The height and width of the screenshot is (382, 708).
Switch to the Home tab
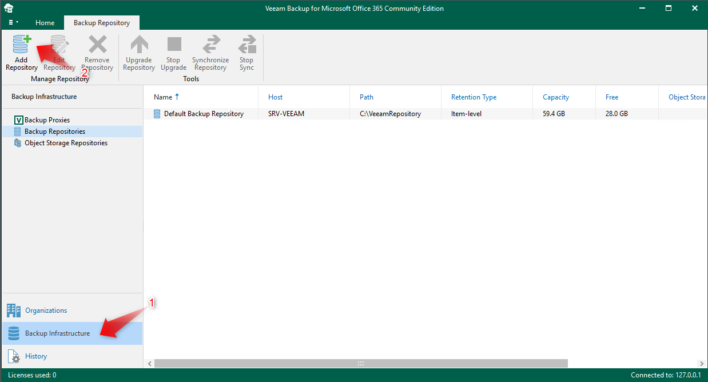[x=45, y=23]
